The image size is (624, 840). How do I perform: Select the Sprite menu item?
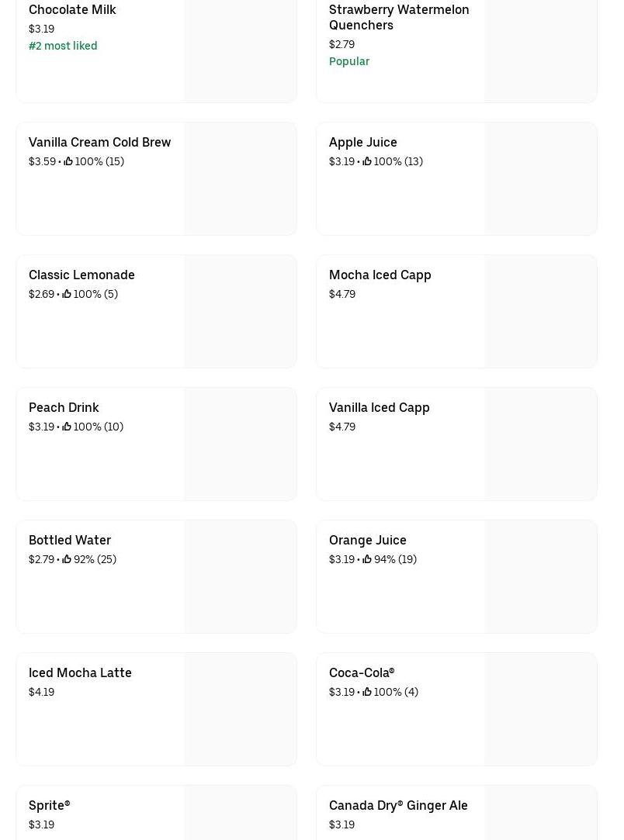[x=49, y=805]
